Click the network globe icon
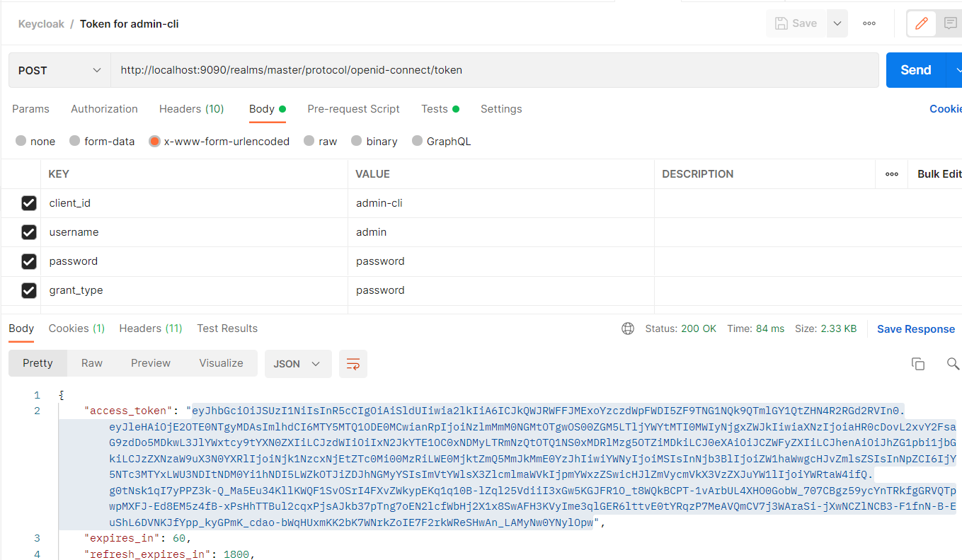This screenshot has height=560, width=962. [x=628, y=328]
